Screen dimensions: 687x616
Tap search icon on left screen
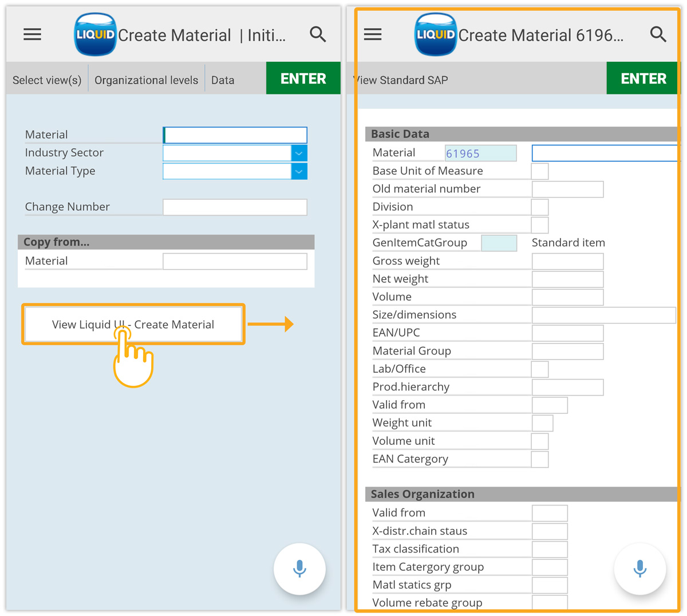pos(318,35)
